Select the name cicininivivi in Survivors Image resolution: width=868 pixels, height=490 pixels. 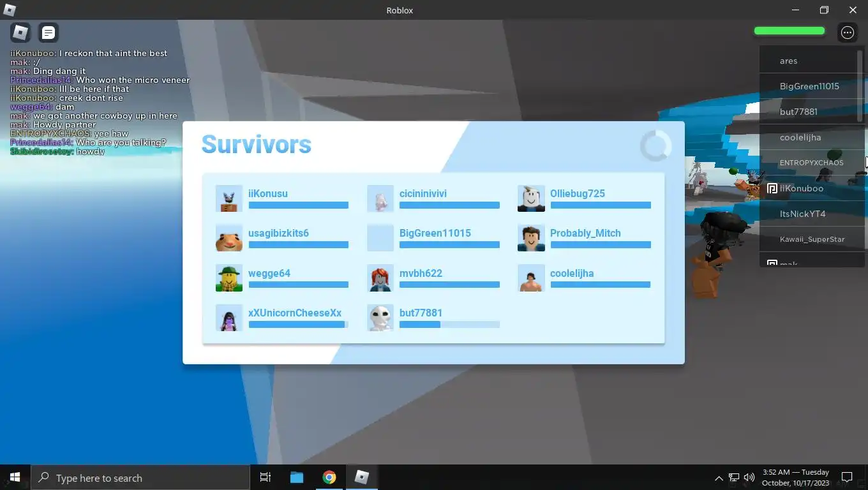point(423,193)
